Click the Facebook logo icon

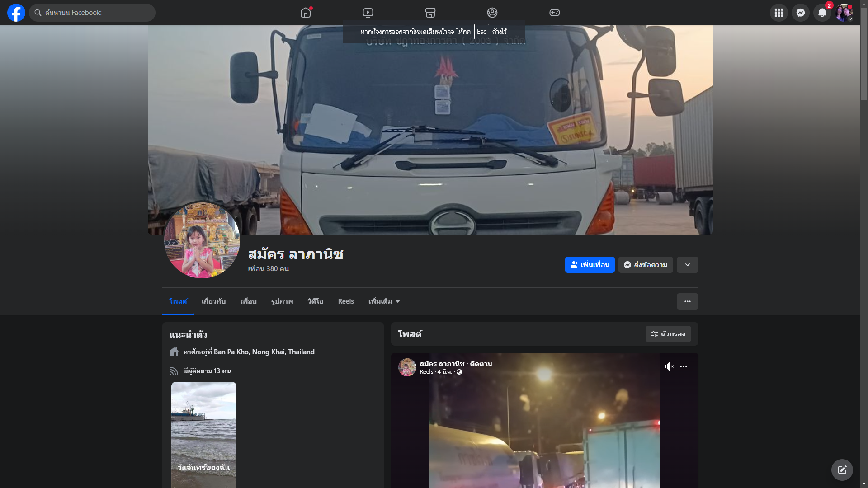pos(16,13)
